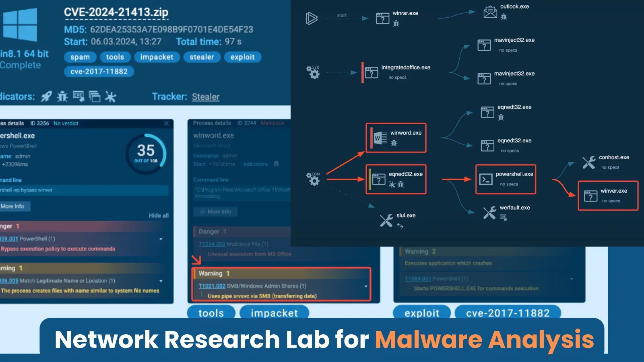The width and height of the screenshot is (644, 362).
Task: Select the lower mavinject32.exe node icon
Action: pos(484,78)
